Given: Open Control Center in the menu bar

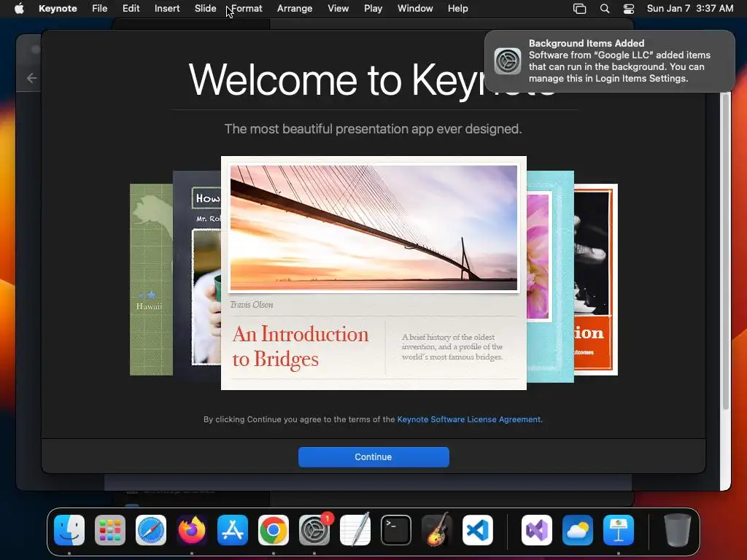Looking at the screenshot, I should (629, 9).
